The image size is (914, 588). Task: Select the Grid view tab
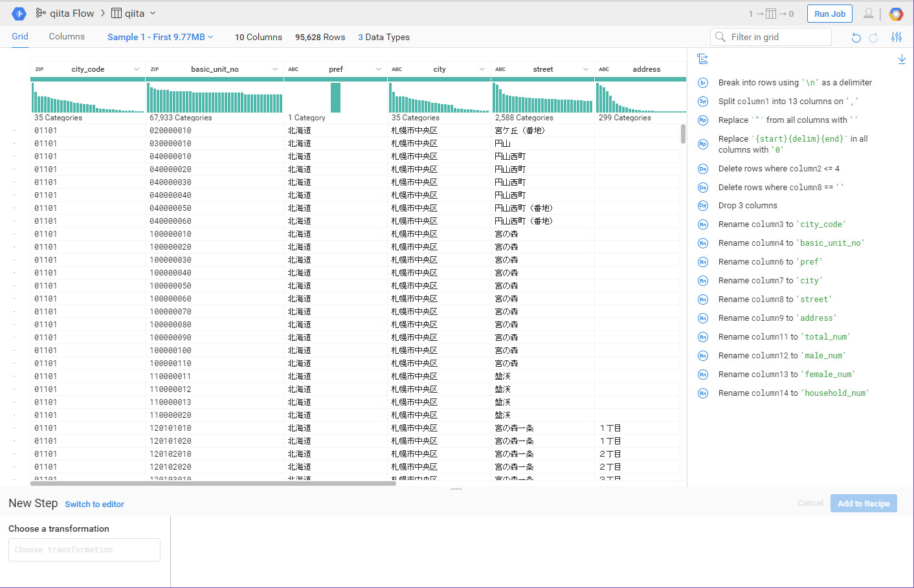(x=20, y=36)
